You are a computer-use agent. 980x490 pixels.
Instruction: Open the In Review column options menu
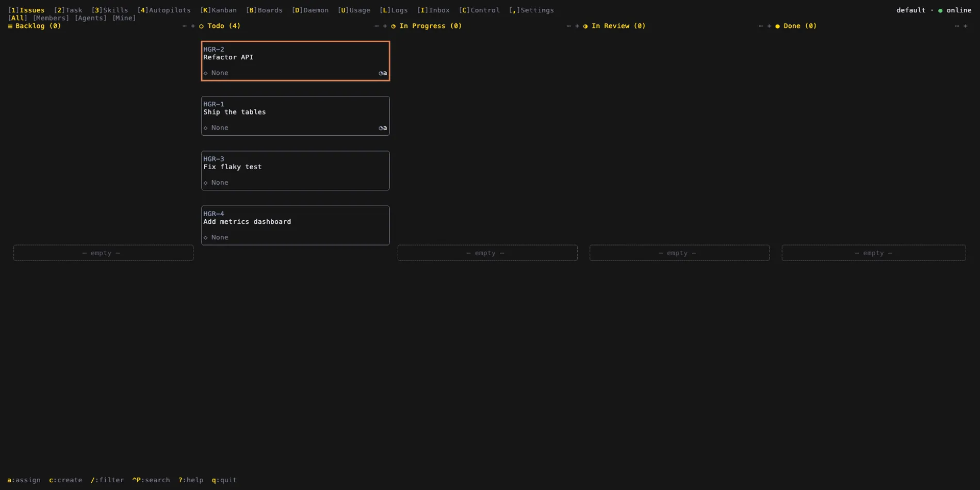(x=761, y=26)
